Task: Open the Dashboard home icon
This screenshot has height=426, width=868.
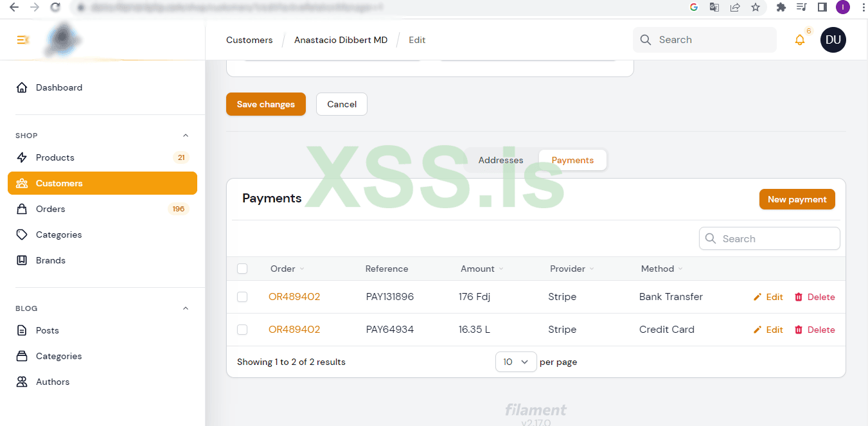Action: click(x=22, y=87)
